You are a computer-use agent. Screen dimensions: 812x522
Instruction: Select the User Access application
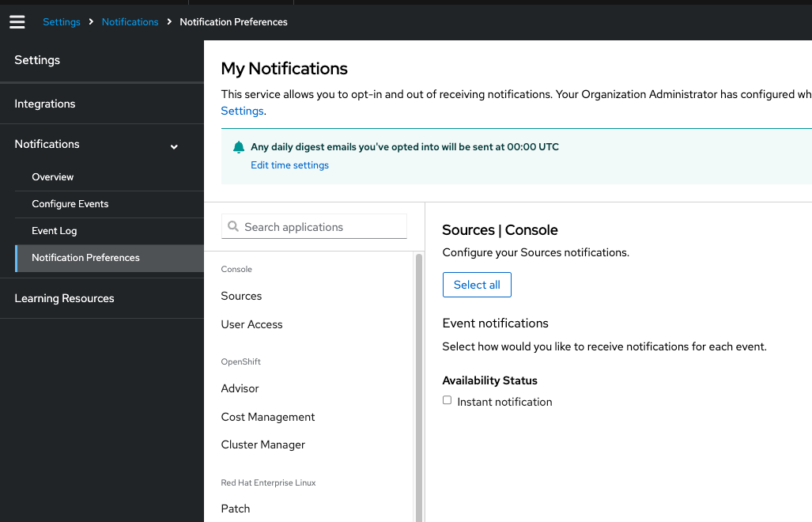[x=252, y=324]
